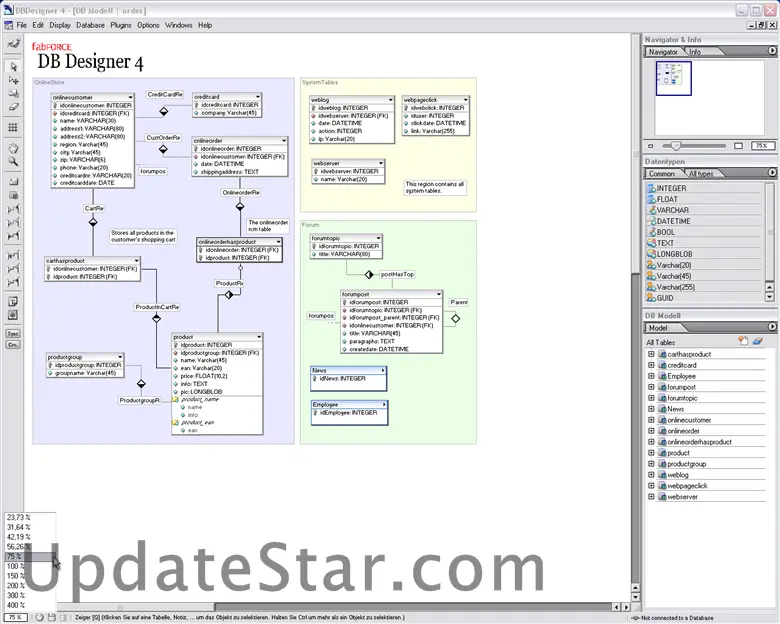Image resolution: width=780 pixels, height=624 pixels.
Task: Switch to the All types tab
Action: (x=701, y=174)
